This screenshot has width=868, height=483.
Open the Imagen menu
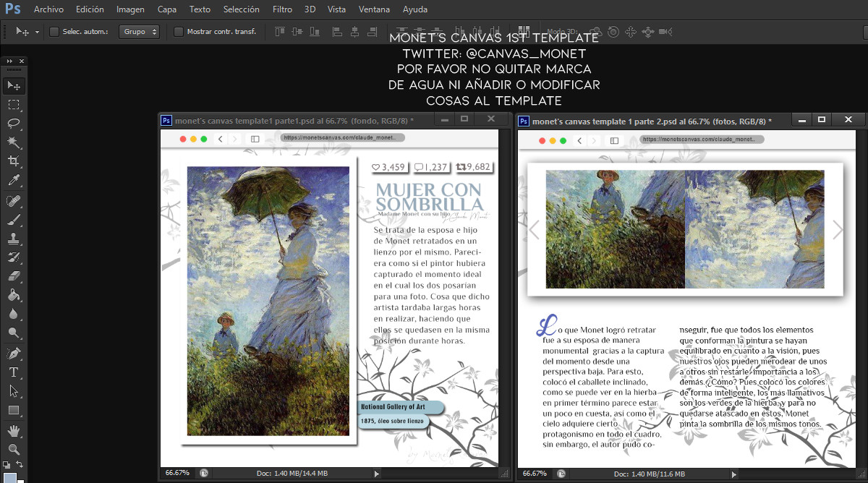[x=130, y=9]
